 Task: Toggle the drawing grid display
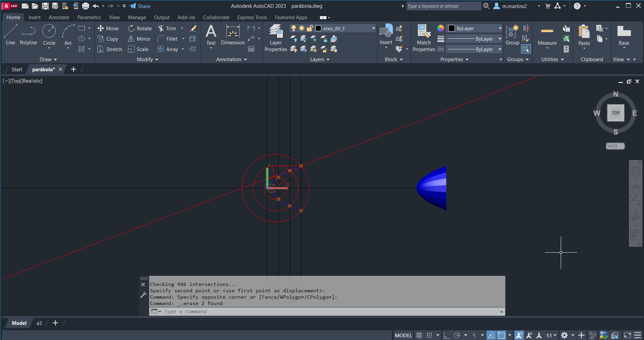click(x=419, y=335)
